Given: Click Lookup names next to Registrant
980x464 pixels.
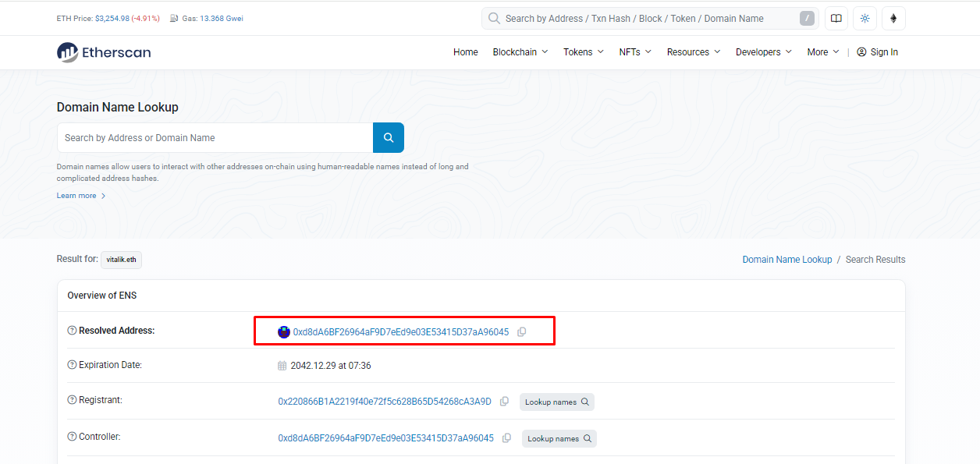Looking at the screenshot, I should (x=557, y=402).
